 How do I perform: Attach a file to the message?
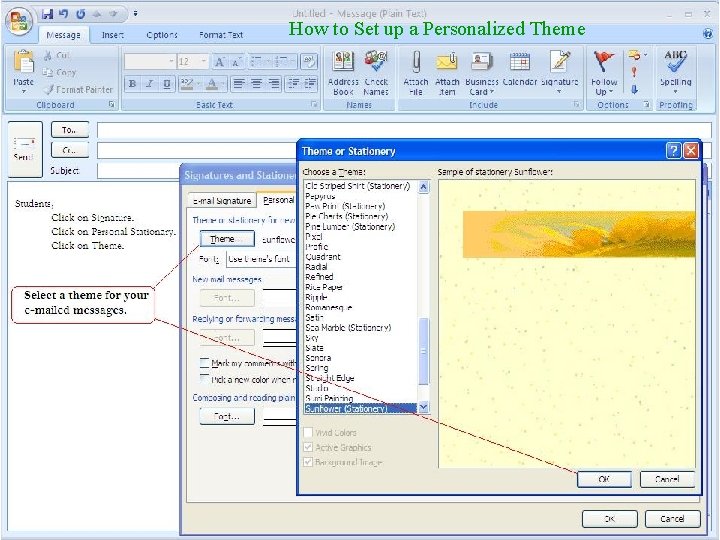click(x=416, y=73)
